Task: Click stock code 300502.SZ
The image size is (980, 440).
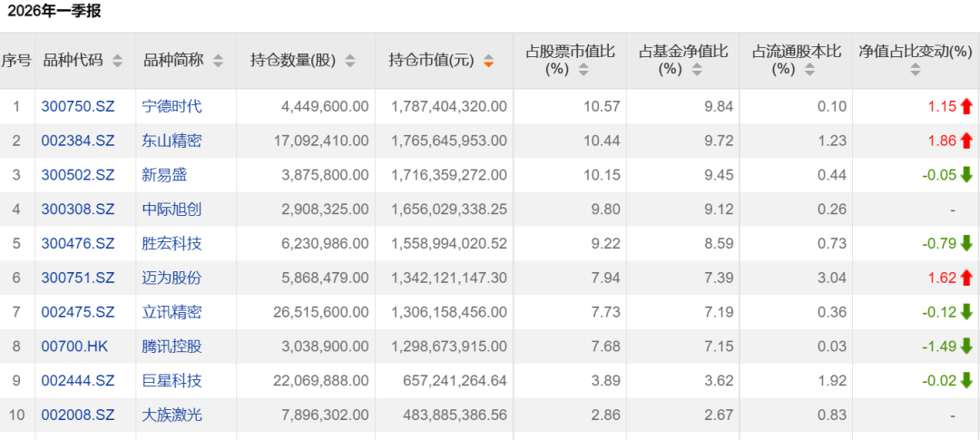Action: coord(78,175)
